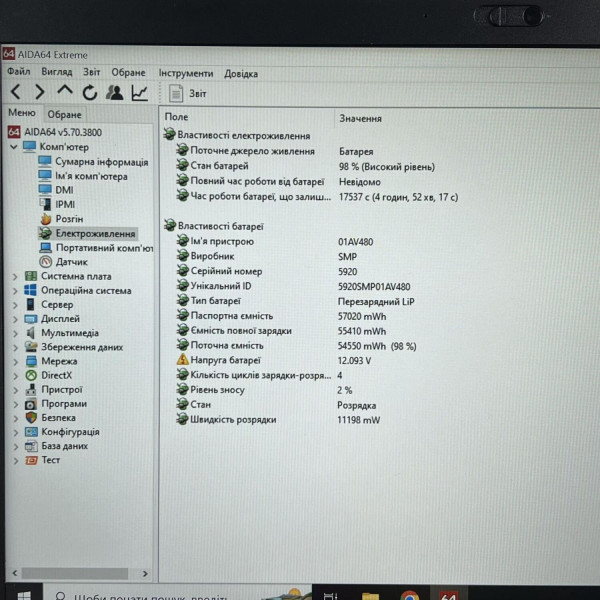Screen dimensions: 600x600
Task: Open user feedback icon in toolbar
Action: (114, 93)
